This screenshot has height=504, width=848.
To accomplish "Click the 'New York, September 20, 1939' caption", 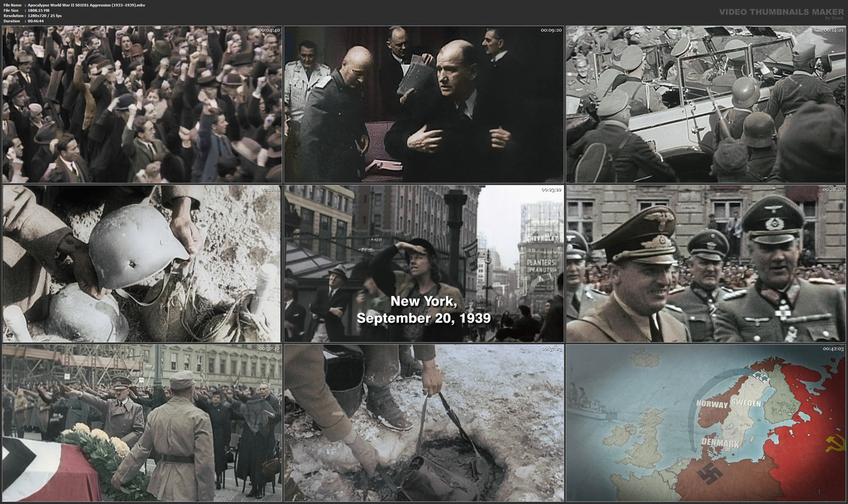I will point(424,310).
